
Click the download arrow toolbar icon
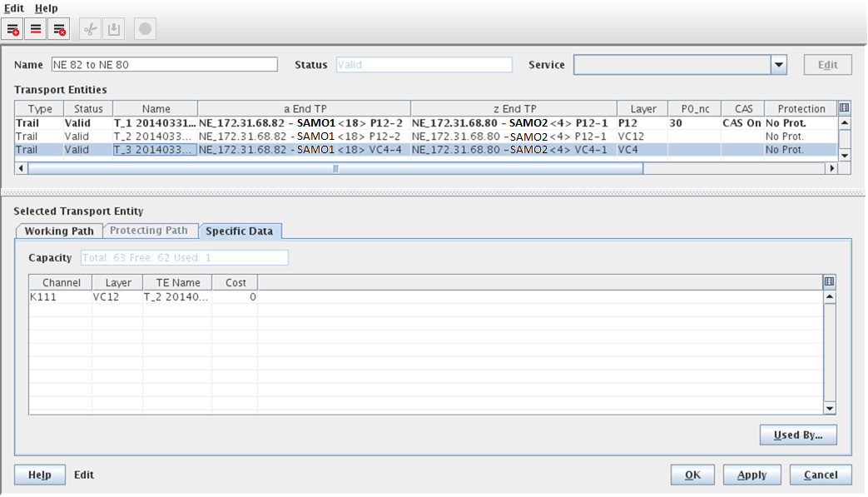pyautogui.click(x=114, y=29)
